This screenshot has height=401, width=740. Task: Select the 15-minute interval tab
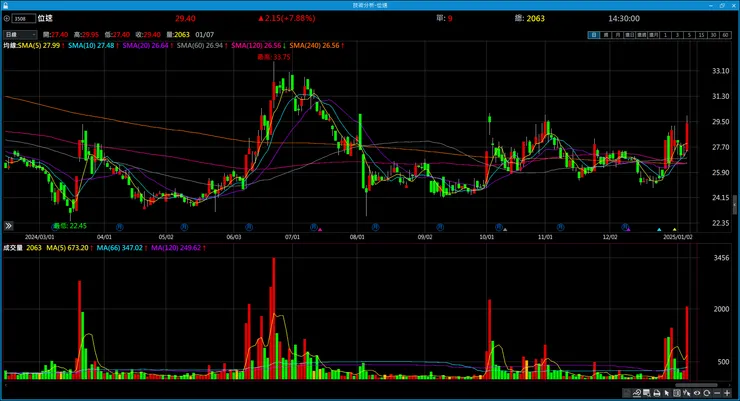coord(702,35)
